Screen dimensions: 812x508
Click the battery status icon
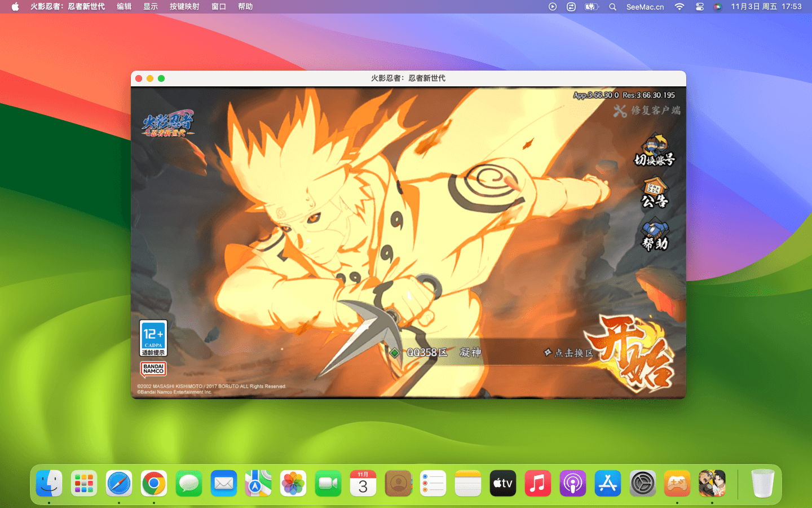(591, 7)
